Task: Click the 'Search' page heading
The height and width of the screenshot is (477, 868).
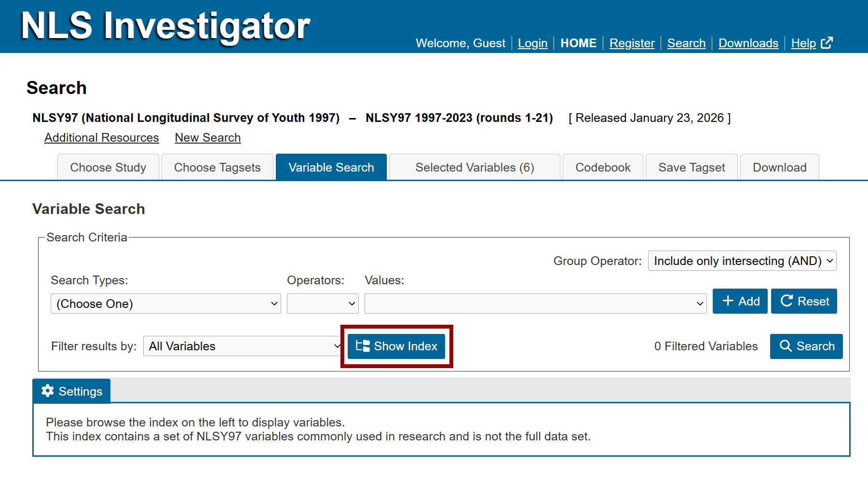Action: [x=56, y=88]
